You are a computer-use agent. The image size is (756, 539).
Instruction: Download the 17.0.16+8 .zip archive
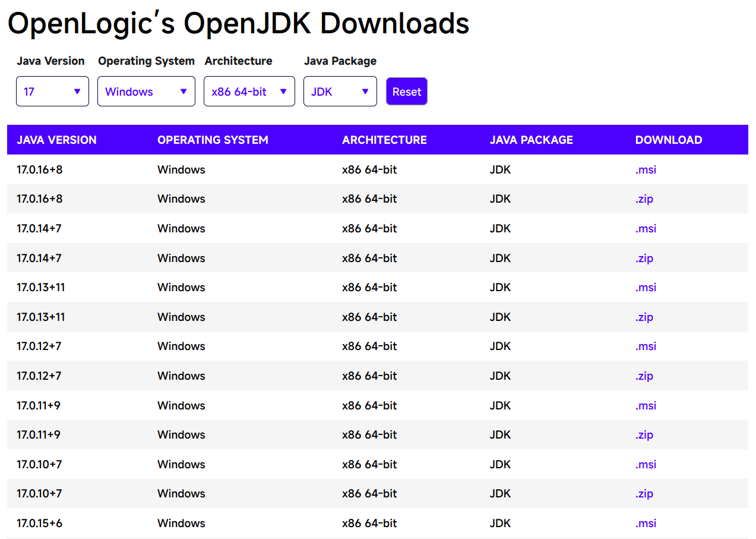click(x=644, y=199)
